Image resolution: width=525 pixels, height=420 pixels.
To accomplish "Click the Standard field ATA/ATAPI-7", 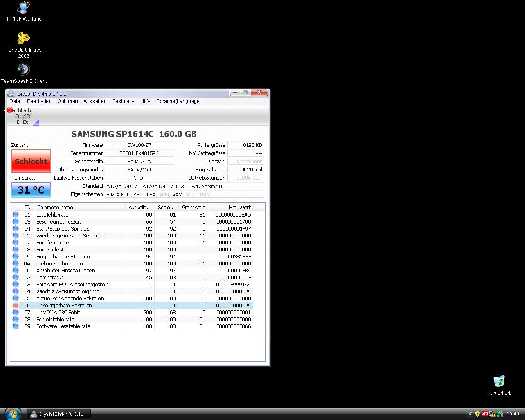I will pos(184,186).
